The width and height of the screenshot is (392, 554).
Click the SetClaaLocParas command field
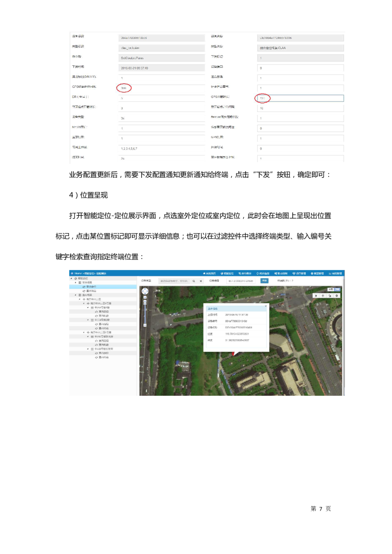[x=162, y=58]
